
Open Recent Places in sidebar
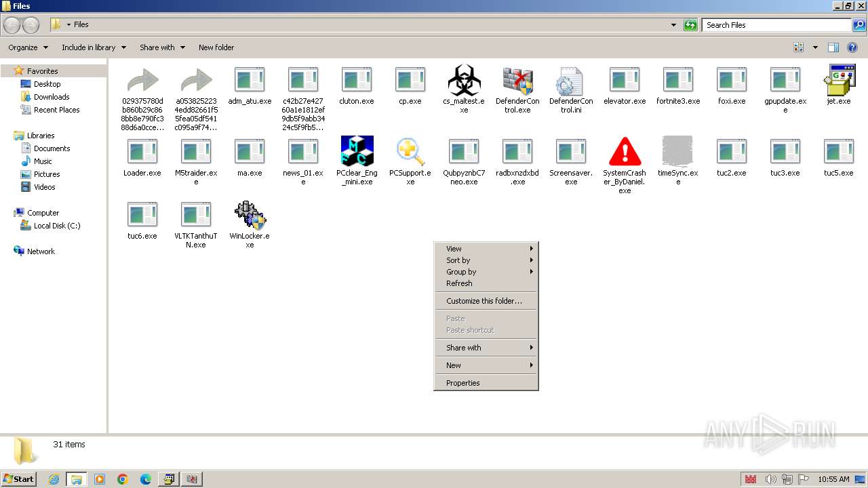(50, 110)
